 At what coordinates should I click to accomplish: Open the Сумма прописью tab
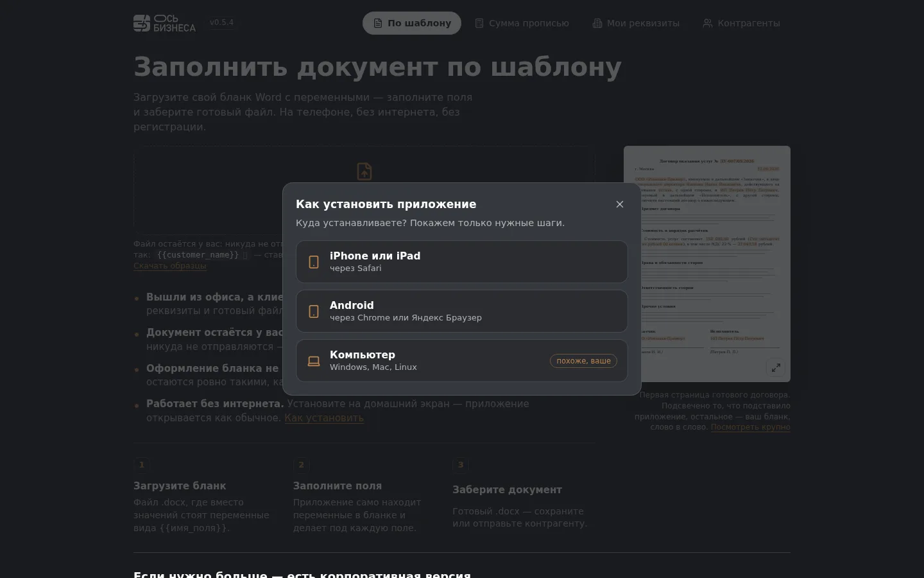pyautogui.click(x=522, y=23)
